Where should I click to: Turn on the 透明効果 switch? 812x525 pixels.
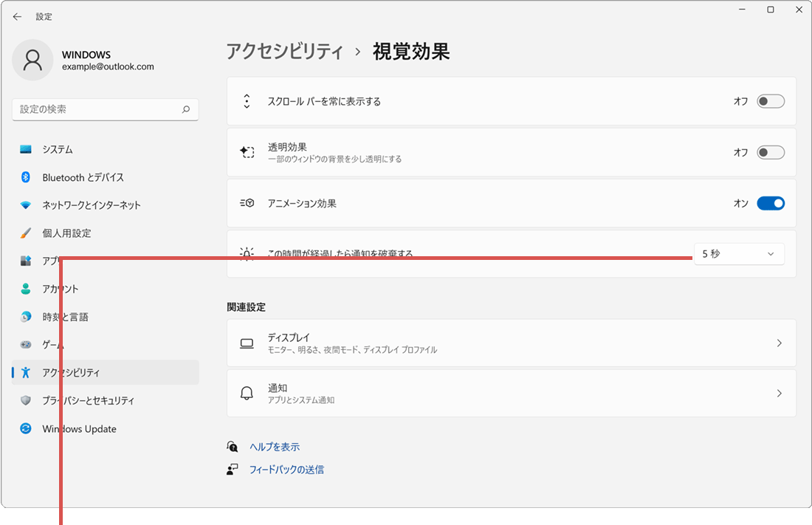click(x=770, y=152)
